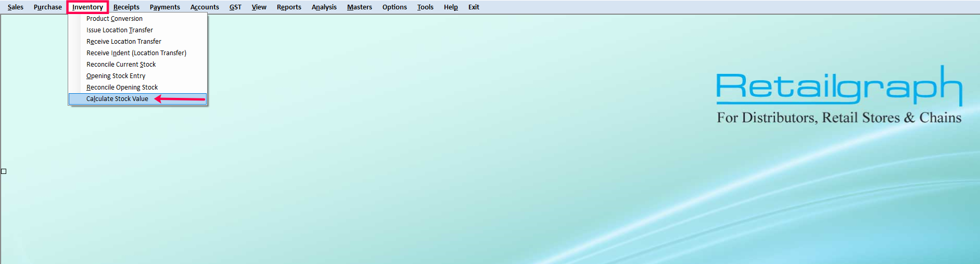Select Receive Indent (Location Transfer)
Viewport: 980px width, 264px height.
point(138,53)
